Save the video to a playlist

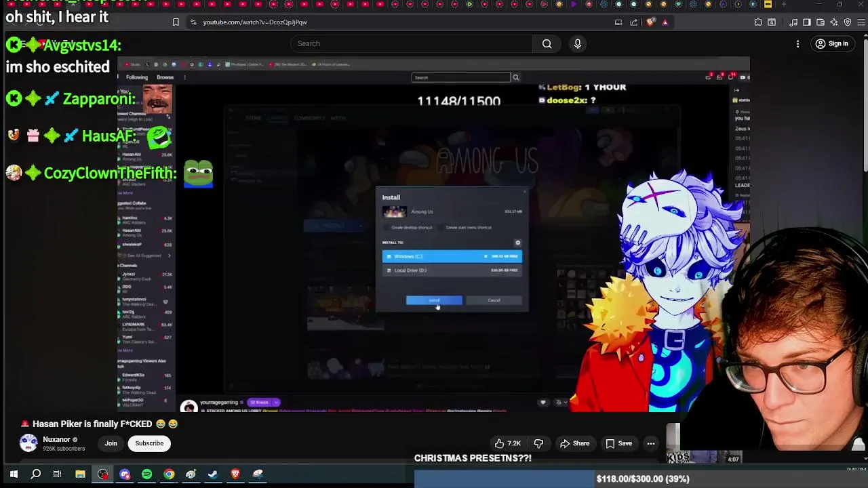point(618,443)
